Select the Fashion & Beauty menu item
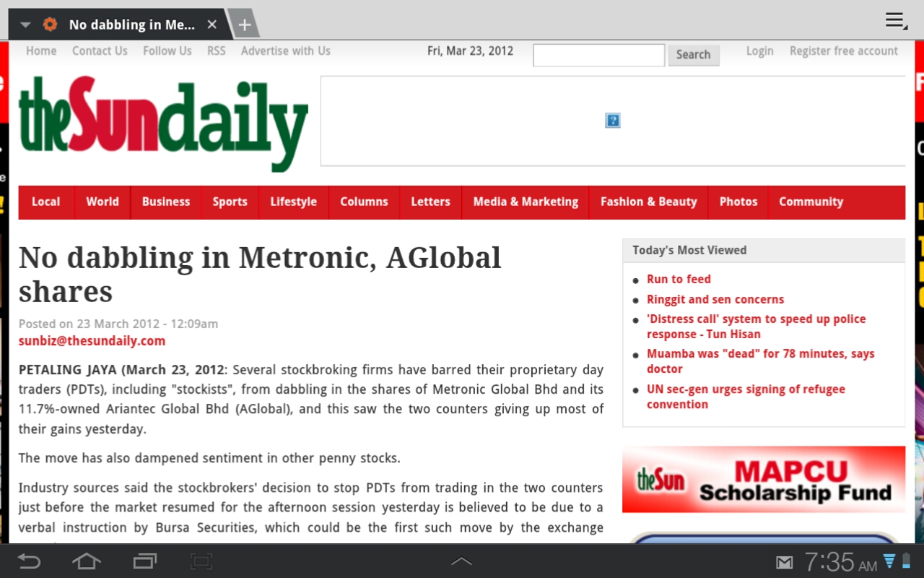This screenshot has width=924, height=578. tap(649, 202)
